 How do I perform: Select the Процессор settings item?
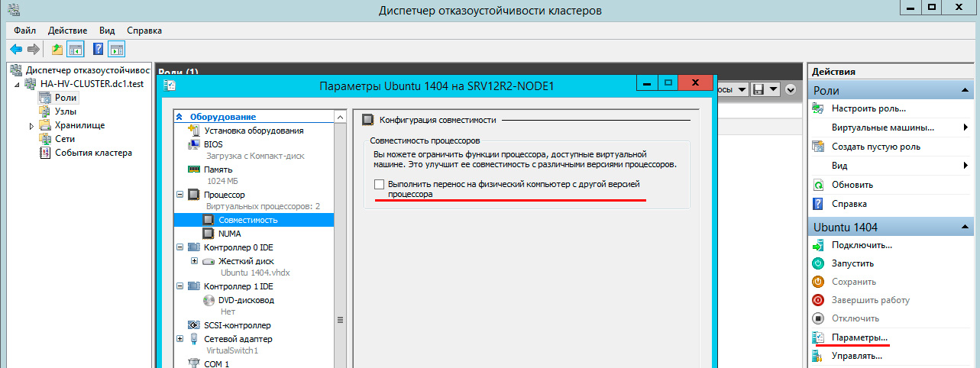225,195
